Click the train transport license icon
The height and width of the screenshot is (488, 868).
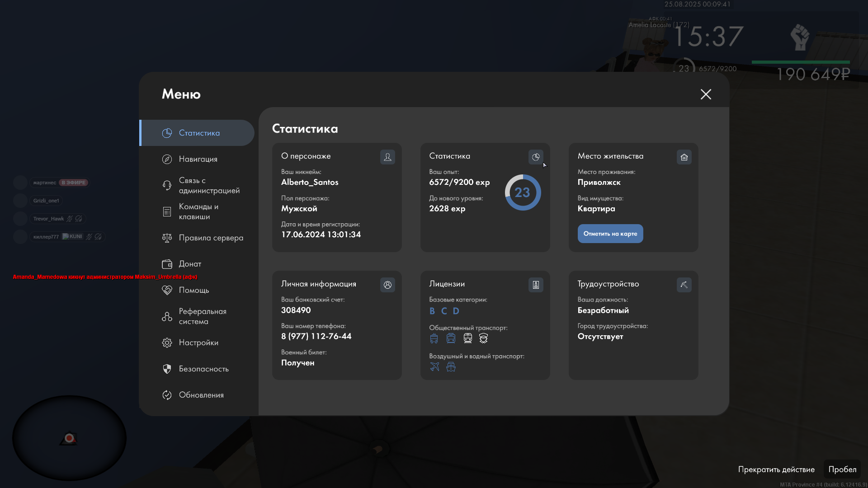467,338
